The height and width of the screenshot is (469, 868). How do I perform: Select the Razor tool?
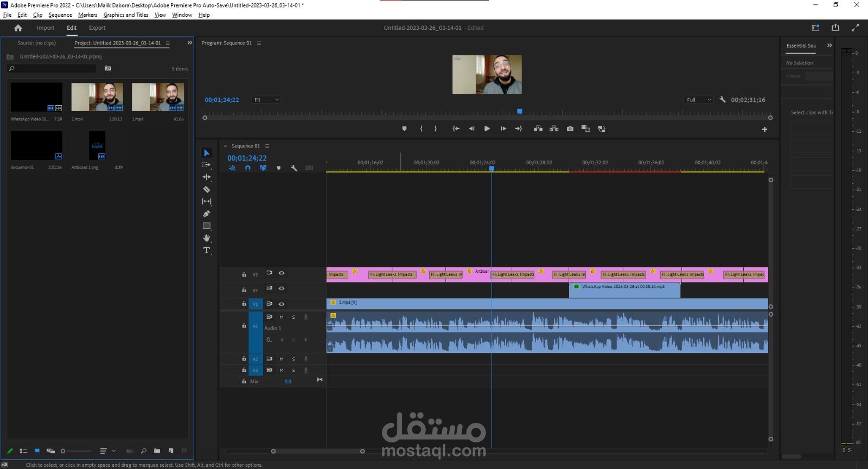tap(207, 189)
